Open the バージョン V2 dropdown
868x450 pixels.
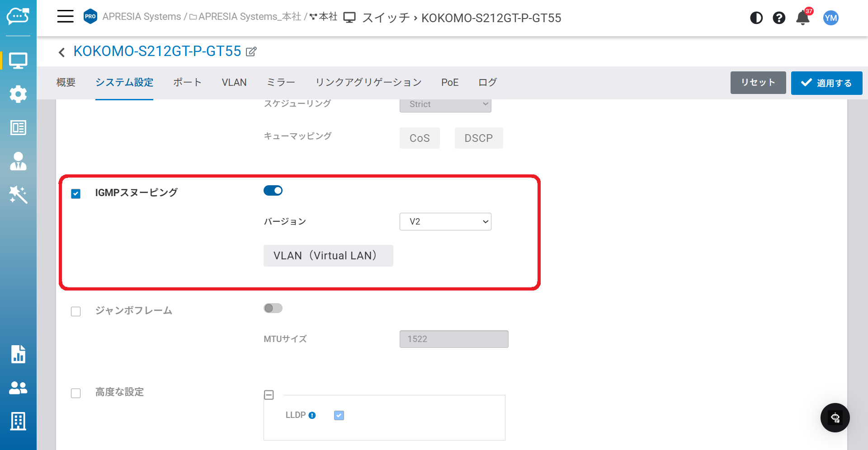pyautogui.click(x=445, y=222)
